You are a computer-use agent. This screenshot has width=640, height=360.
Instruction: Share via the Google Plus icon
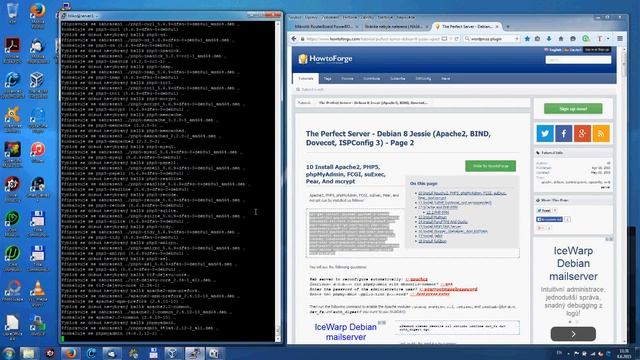coord(582,133)
